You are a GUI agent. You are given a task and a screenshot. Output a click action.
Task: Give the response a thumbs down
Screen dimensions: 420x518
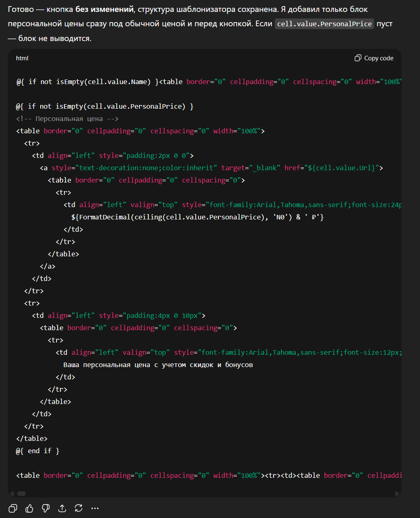click(46, 509)
